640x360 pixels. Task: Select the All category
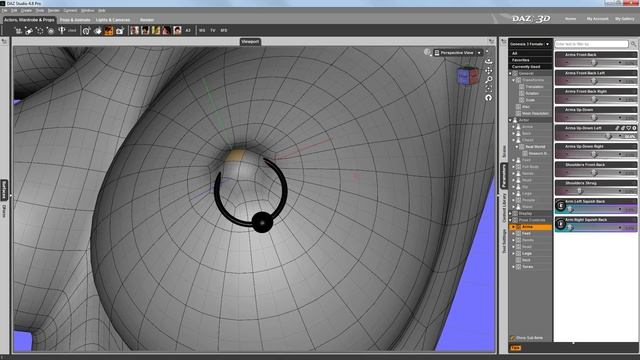pos(515,53)
